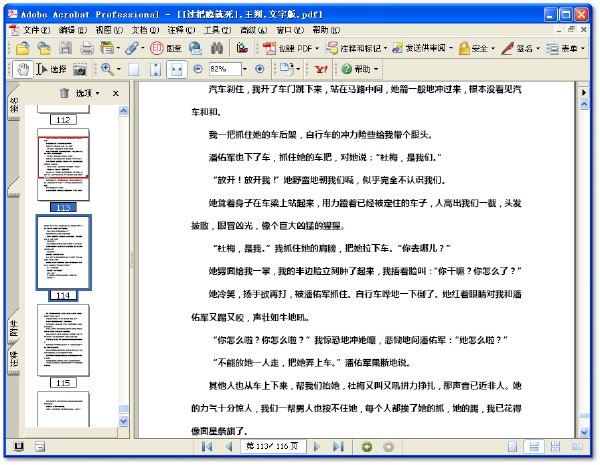
Task: Click the zoom in plus button
Action: pyautogui.click(x=259, y=69)
